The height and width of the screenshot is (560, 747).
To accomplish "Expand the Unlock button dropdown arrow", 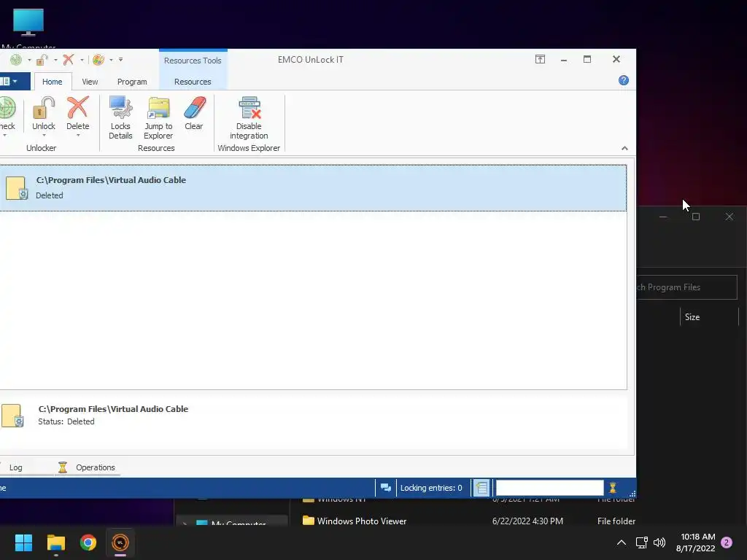I will 44,136.
